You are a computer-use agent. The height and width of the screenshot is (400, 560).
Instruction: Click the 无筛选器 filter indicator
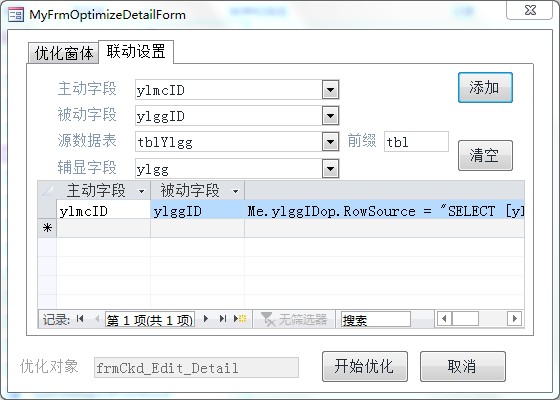tap(294, 319)
